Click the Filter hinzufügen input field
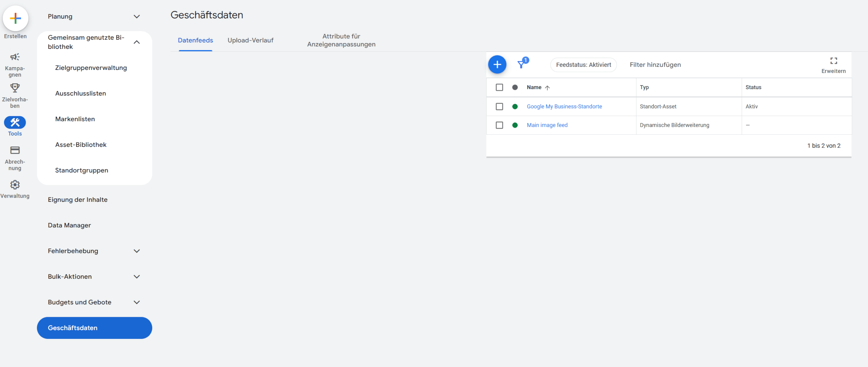Screen dimensions: 868x367 (x=655, y=65)
